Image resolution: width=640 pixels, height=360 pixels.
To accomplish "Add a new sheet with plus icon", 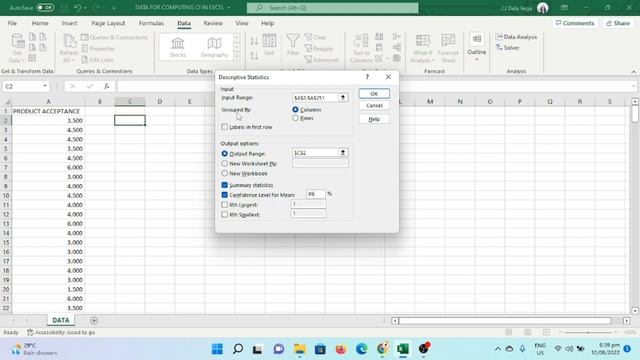I will (x=94, y=320).
